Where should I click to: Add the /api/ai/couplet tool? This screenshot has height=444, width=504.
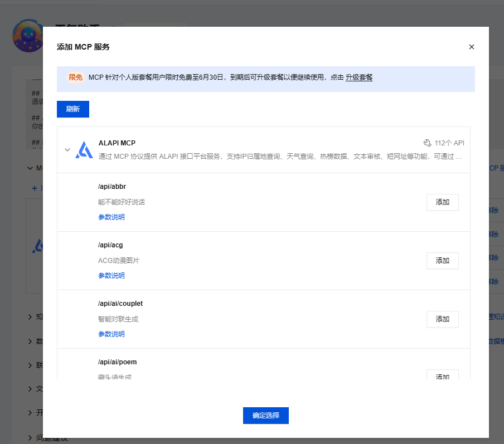[x=442, y=319]
